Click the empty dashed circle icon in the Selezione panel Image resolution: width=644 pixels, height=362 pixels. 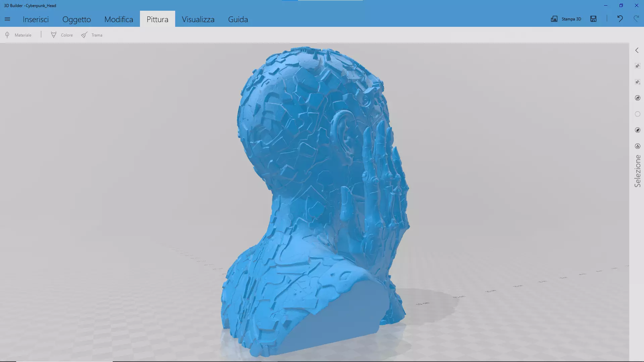pyautogui.click(x=638, y=114)
